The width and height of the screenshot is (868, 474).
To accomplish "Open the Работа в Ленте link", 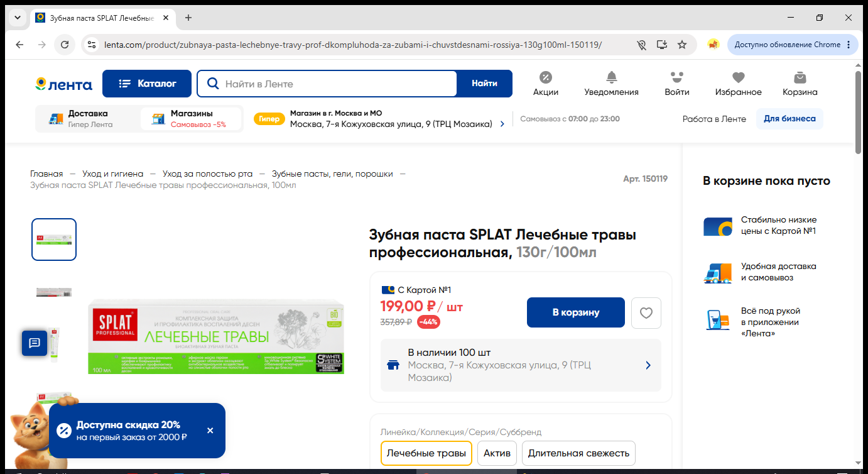I will coord(714,119).
